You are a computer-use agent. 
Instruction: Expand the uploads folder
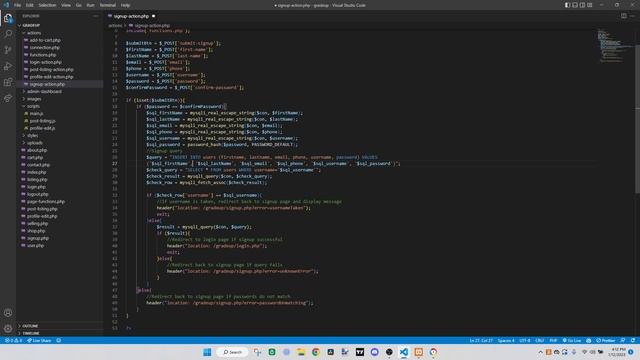[60, 143]
